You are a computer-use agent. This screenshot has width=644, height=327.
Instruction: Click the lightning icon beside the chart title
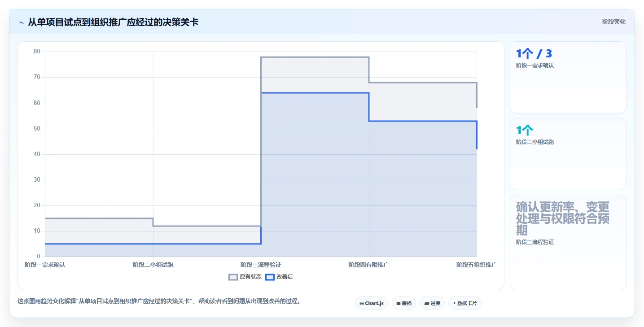[x=21, y=22]
